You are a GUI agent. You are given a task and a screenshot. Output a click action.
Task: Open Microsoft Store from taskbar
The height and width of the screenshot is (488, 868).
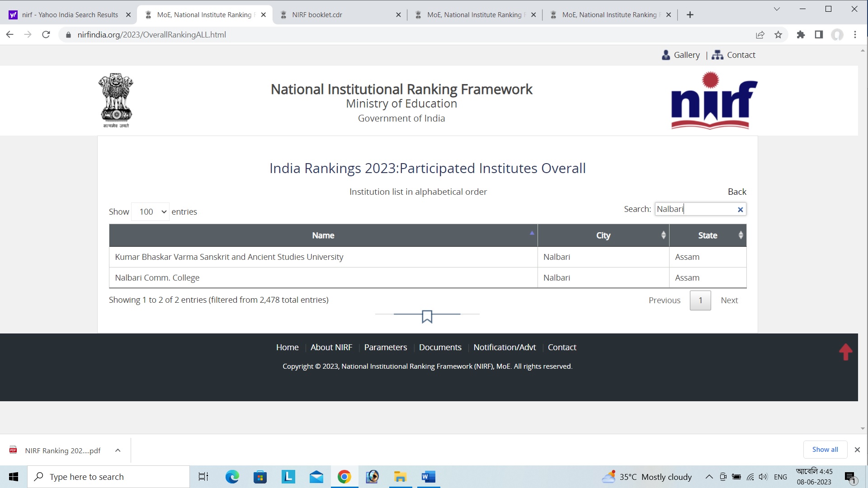pyautogui.click(x=260, y=477)
